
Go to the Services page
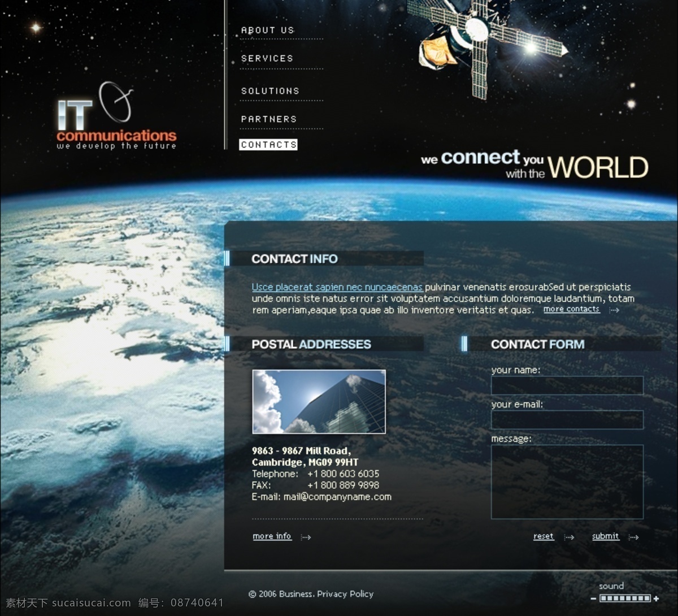pos(267,58)
